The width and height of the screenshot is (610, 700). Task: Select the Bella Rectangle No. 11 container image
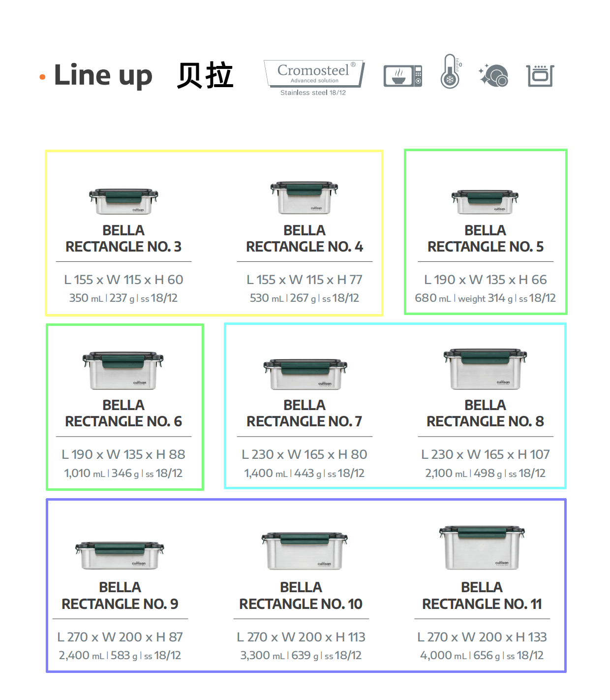click(x=482, y=547)
